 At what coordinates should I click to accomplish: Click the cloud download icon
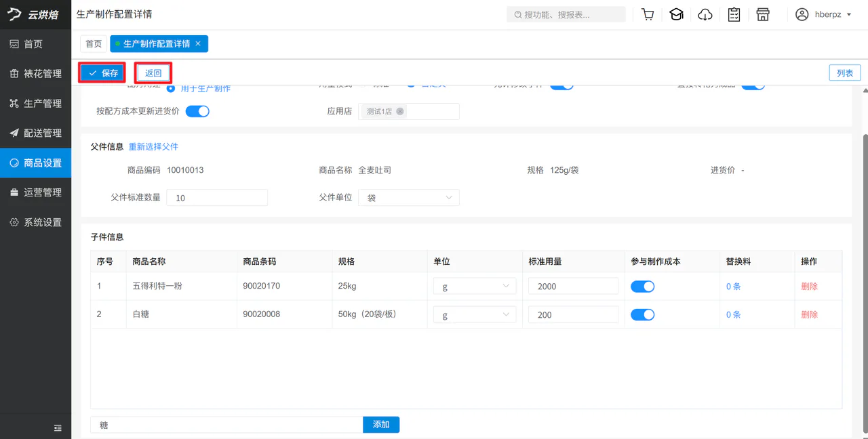click(705, 14)
